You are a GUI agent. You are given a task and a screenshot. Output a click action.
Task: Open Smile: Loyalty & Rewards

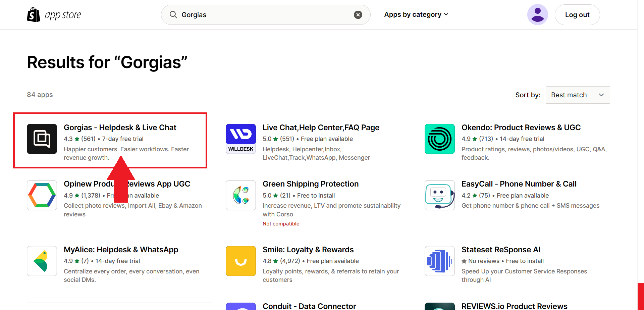click(308, 250)
